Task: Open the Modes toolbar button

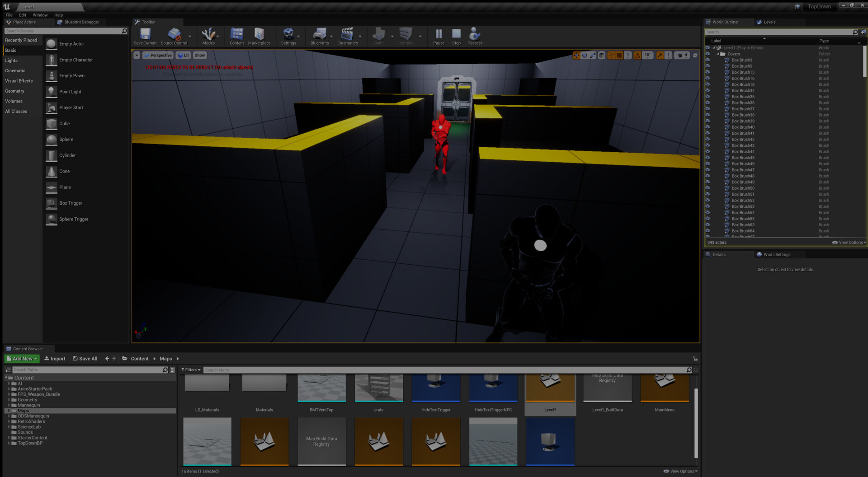Action: [208, 36]
